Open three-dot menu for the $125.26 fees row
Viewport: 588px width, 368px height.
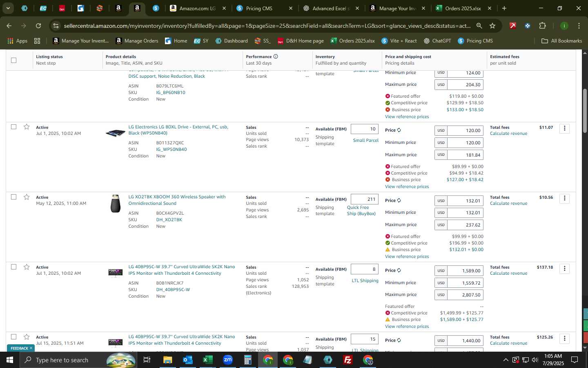click(x=564, y=339)
